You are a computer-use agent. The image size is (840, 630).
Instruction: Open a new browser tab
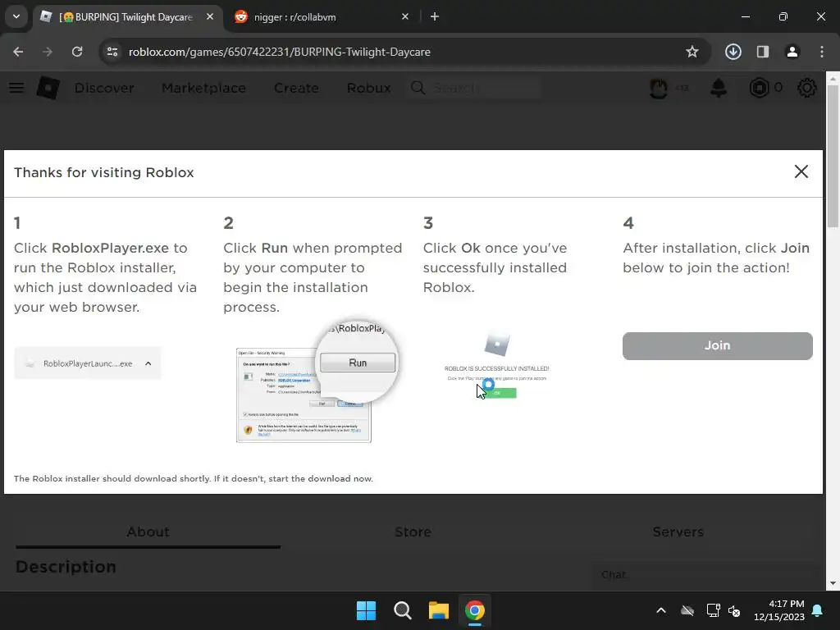pyautogui.click(x=435, y=16)
